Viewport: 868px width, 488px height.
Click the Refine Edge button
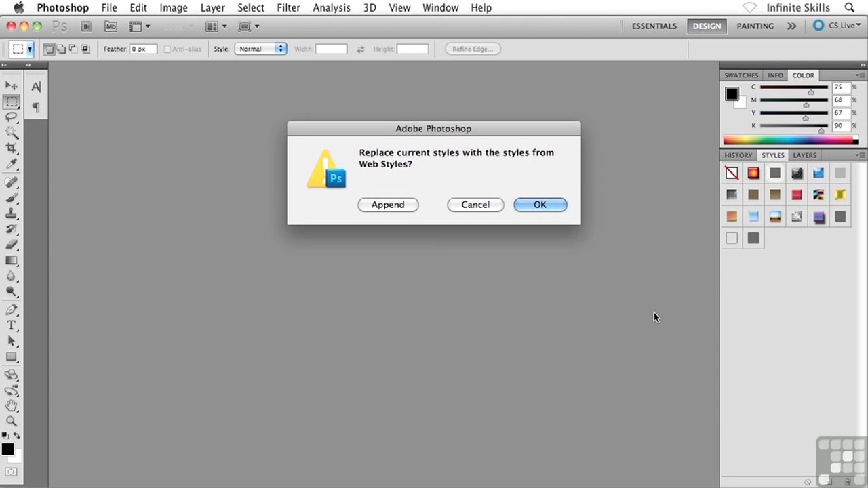pyautogui.click(x=472, y=49)
